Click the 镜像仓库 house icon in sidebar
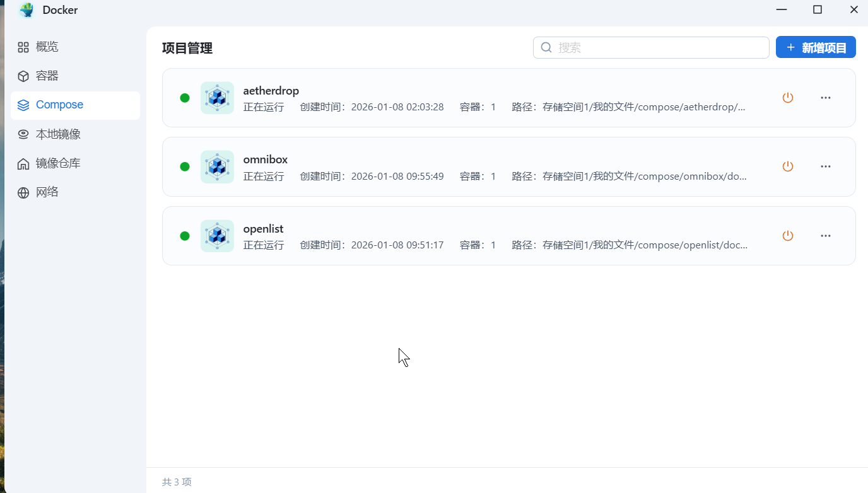 23,164
